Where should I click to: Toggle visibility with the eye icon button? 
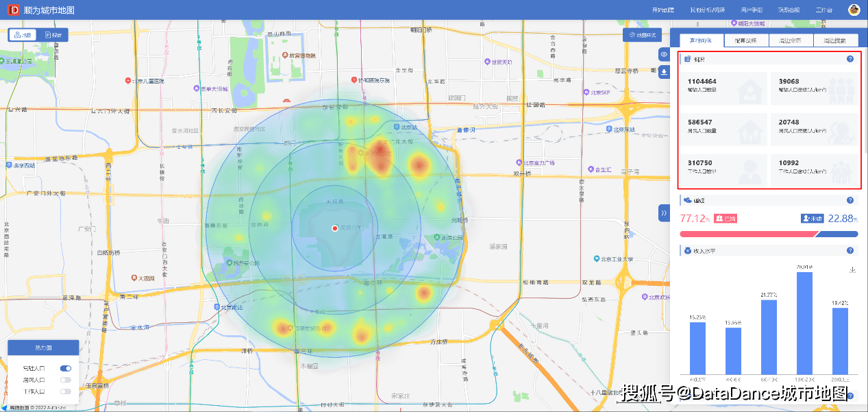664,54
